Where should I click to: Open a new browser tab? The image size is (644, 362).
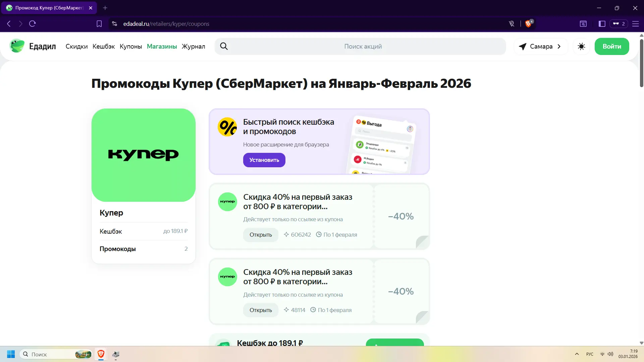click(x=105, y=8)
